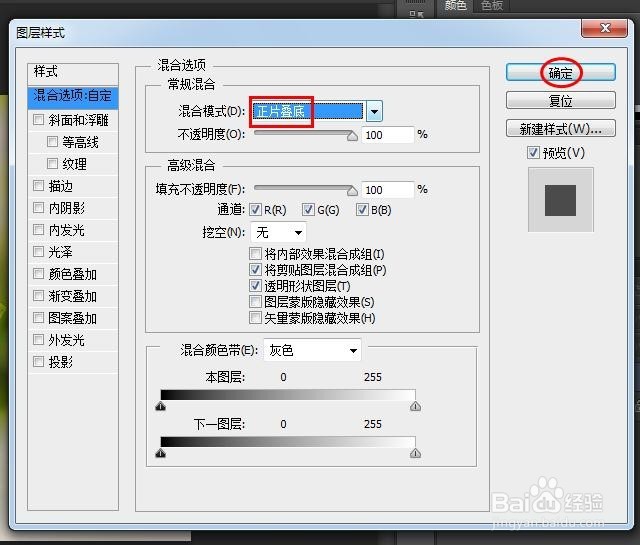Enable the 渐变叠加 gradient overlay checkbox
Image resolution: width=640 pixels, height=545 pixels.
38,296
